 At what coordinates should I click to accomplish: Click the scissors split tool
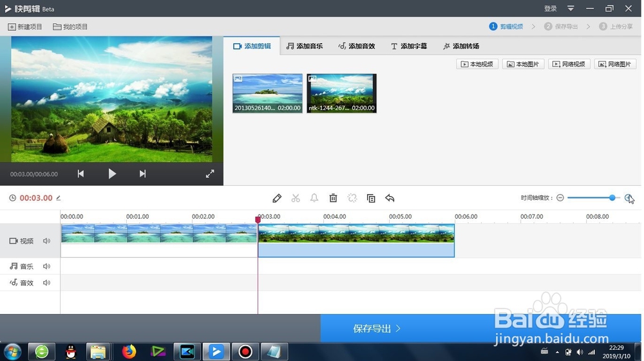[x=296, y=198]
